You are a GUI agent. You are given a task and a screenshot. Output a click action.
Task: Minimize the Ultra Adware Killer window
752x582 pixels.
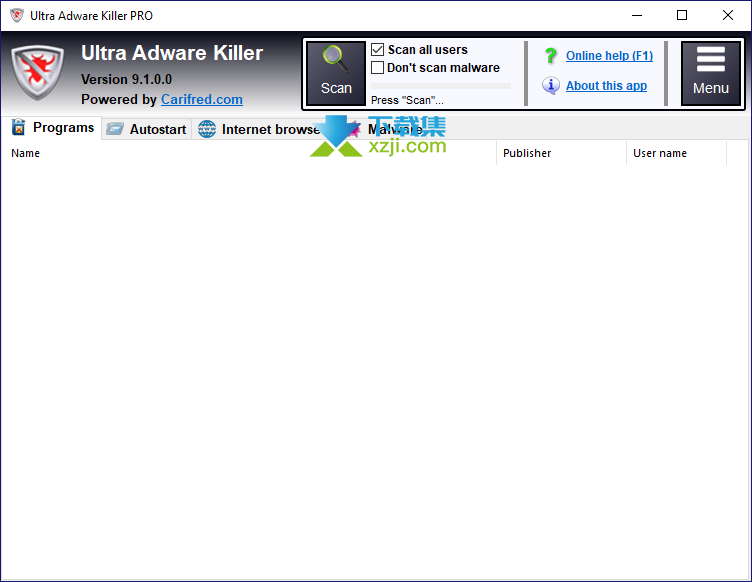pos(637,15)
